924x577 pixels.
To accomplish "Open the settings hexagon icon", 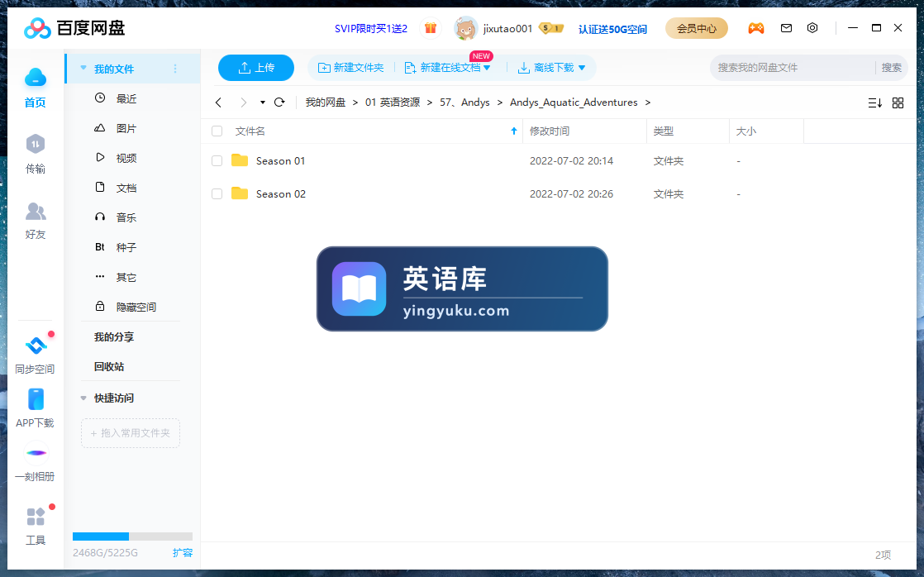I will point(812,28).
